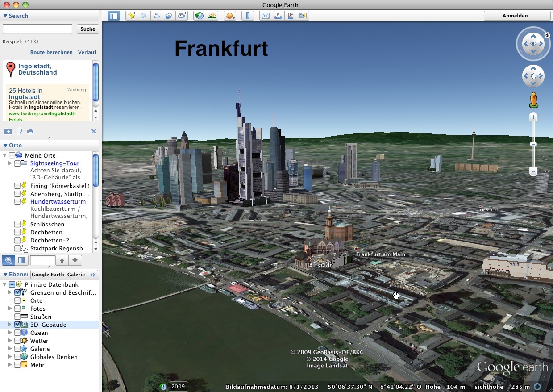Expand the Mehr layer
The width and height of the screenshot is (553, 392).
point(10,365)
